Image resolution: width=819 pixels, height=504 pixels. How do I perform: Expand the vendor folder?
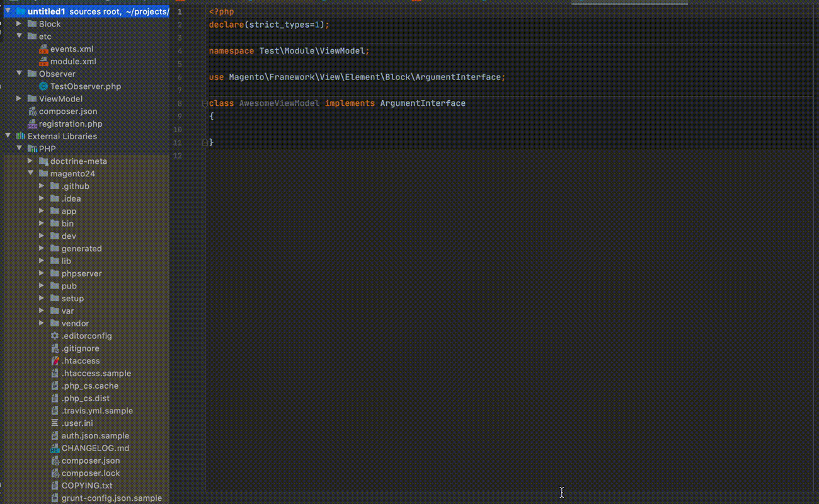click(42, 323)
